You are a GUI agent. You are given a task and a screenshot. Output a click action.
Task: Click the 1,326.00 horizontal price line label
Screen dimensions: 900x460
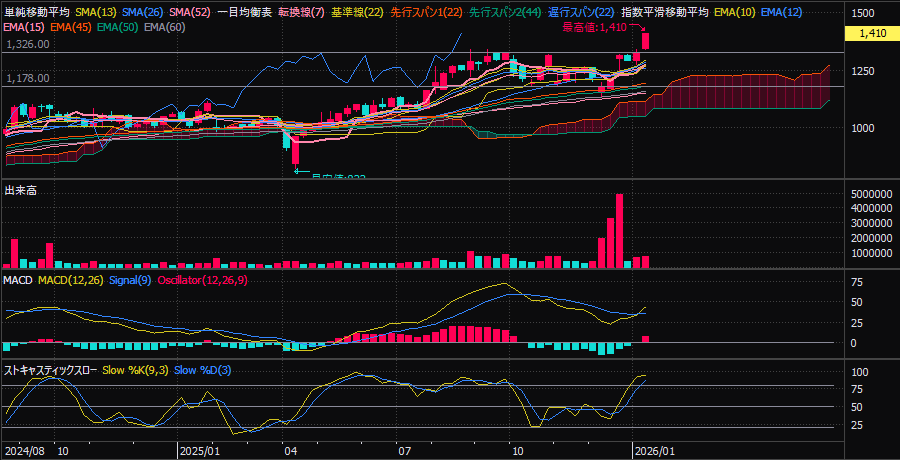coord(28,45)
